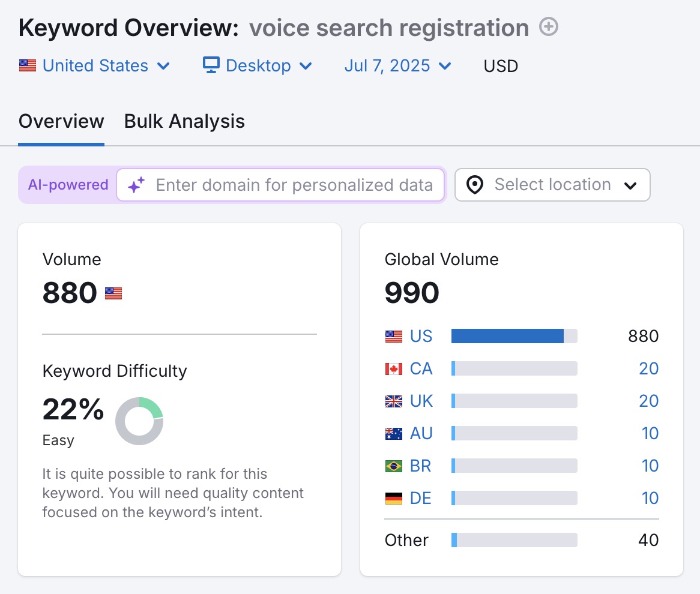
Task: Click the desktop monitor icon
Action: [211, 65]
